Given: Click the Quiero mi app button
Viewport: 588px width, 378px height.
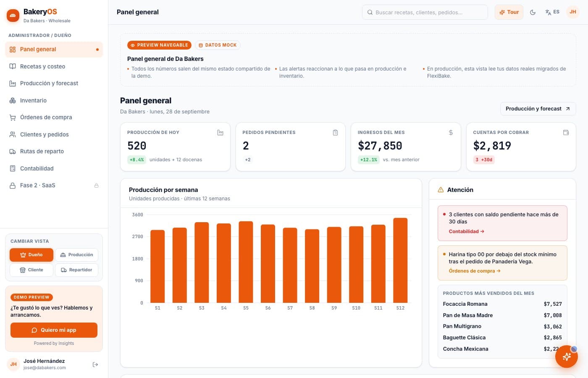Looking at the screenshot, I should (54, 330).
